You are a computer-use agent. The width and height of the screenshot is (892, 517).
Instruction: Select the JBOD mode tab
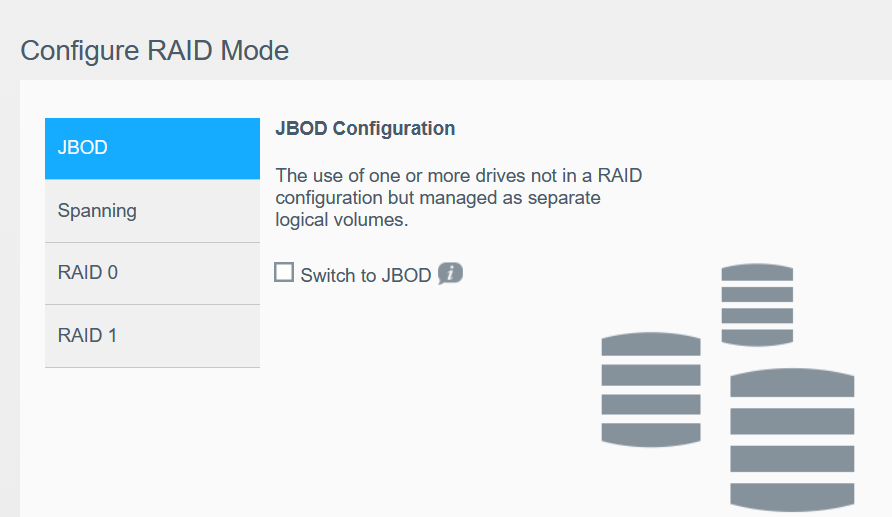tap(152, 149)
